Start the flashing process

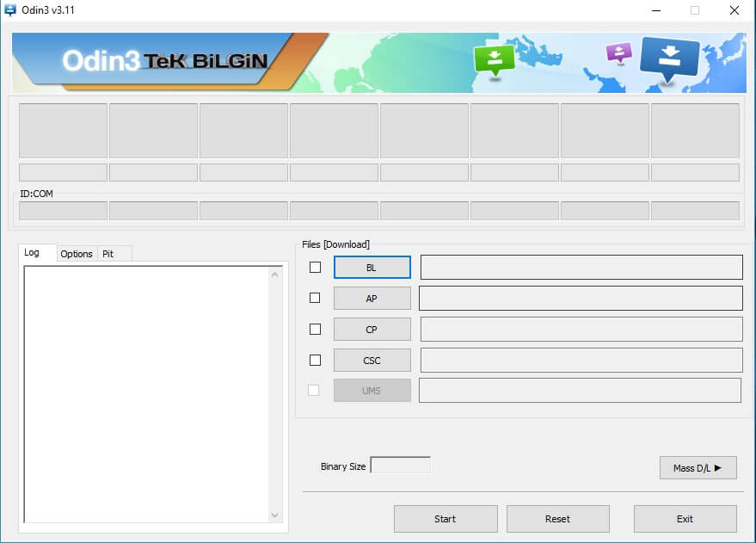tap(445, 519)
